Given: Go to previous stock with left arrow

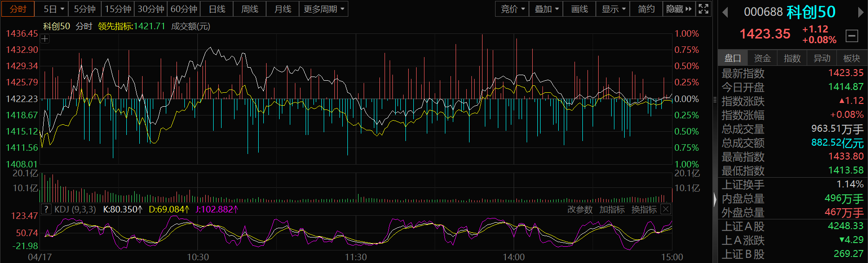Looking at the screenshot, I should 725,13.
